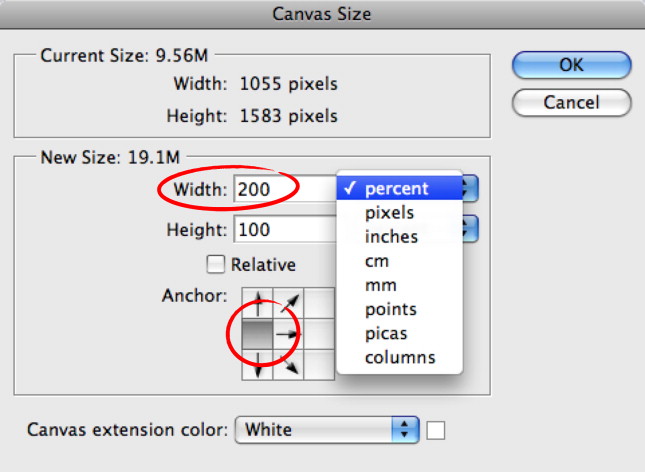Viewport: 645px width, 472px height.
Task: Select points as the unit
Action: (x=390, y=309)
